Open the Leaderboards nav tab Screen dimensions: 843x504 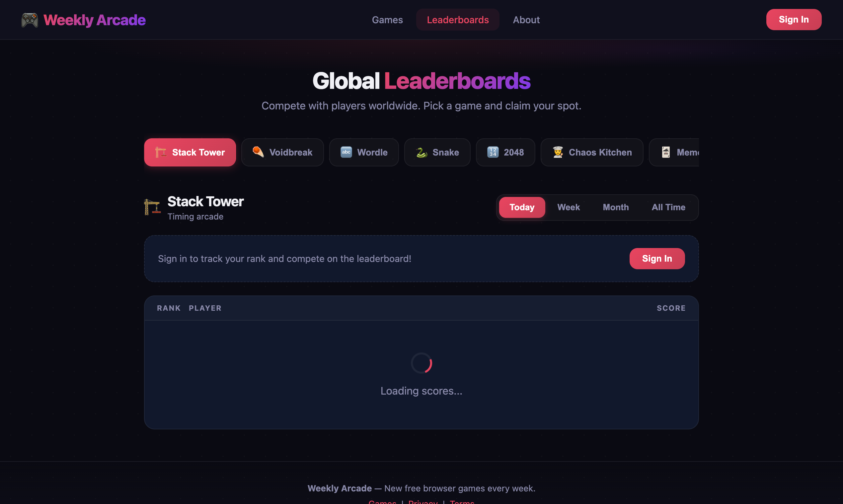coord(458,20)
